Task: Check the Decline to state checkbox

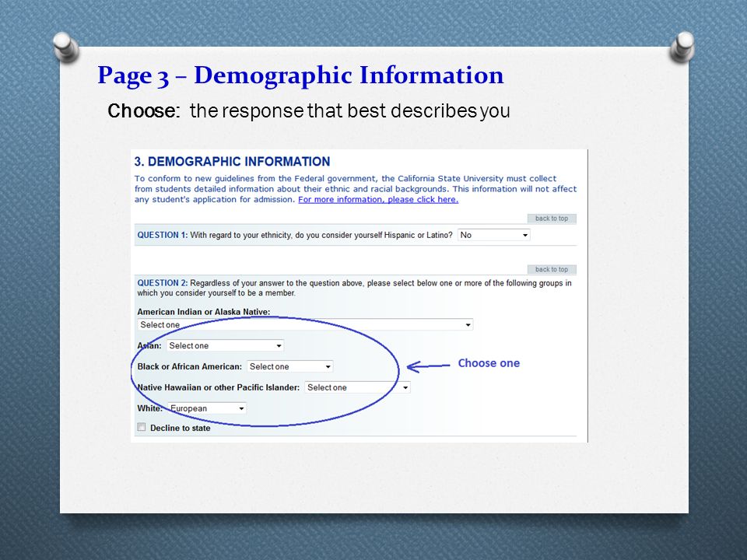Action: pyautogui.click(x=142, y=427)
